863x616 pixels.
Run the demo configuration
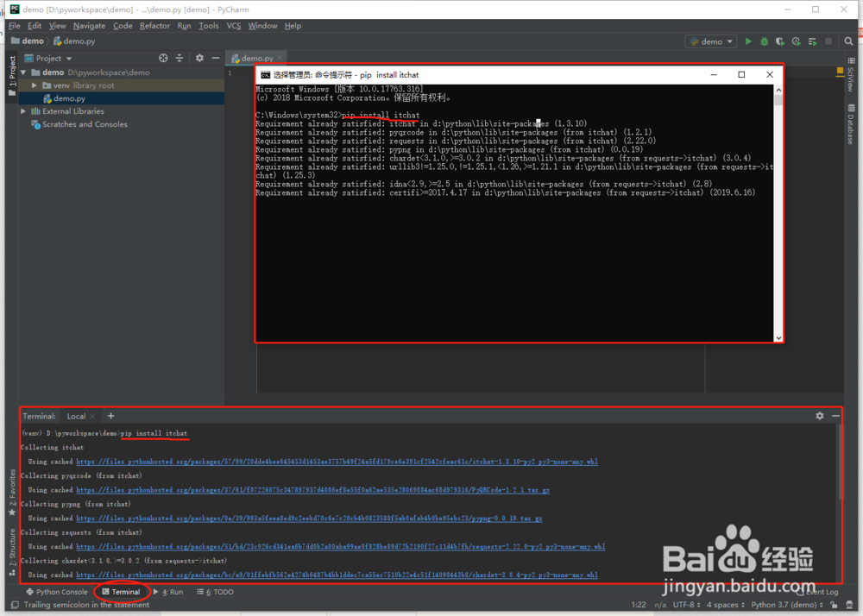[x=748, y=41]
